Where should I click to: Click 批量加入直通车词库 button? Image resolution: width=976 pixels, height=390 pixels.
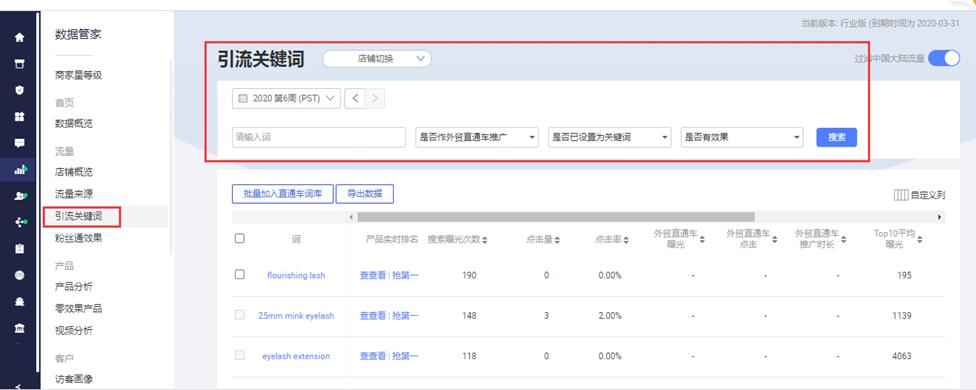tap(283, 194)
